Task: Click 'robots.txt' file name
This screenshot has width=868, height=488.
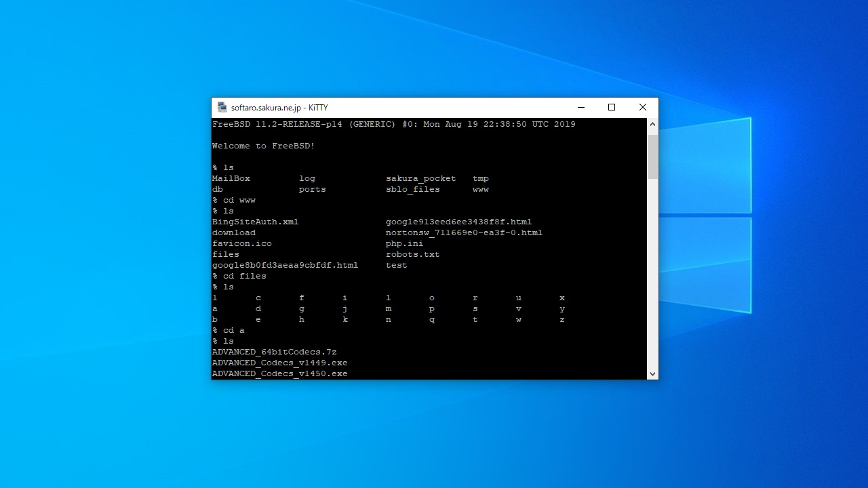Action: click(413, 254)
